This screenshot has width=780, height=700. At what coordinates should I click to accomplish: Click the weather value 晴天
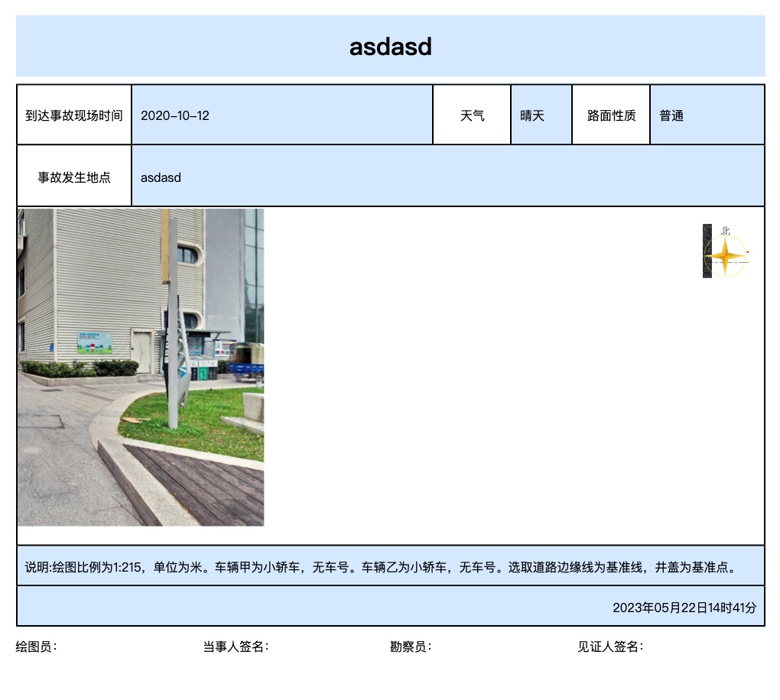(531, 116)
